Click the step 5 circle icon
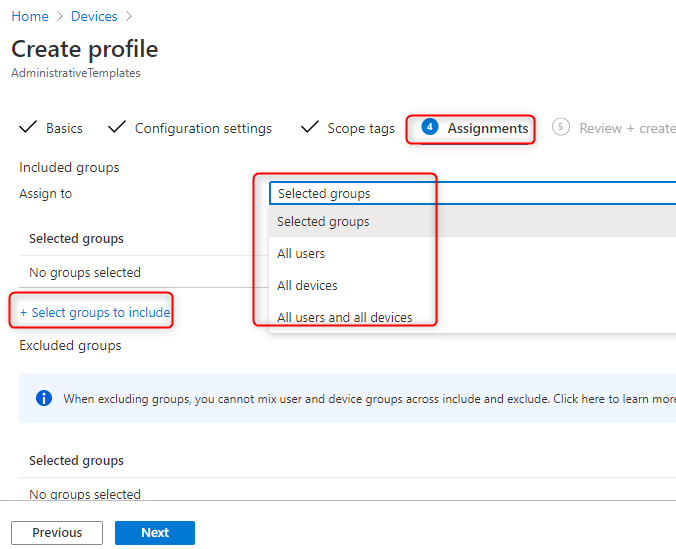 560,127
